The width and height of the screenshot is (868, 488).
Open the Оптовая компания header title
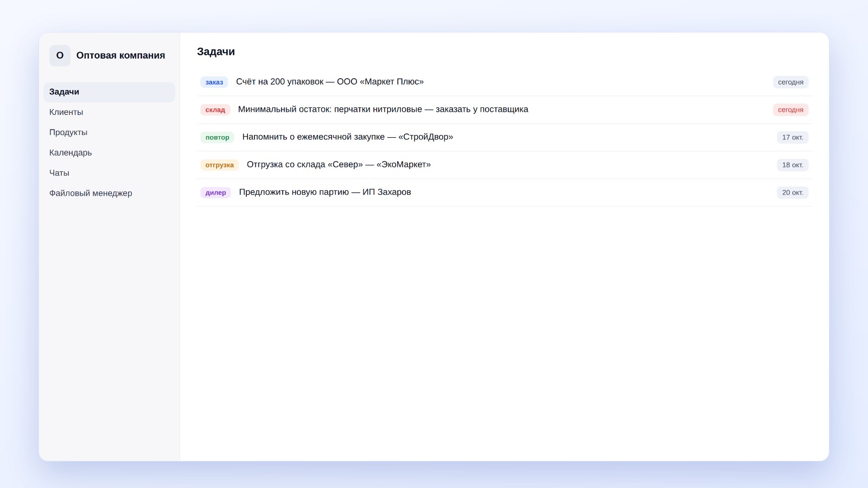point(120,55)
